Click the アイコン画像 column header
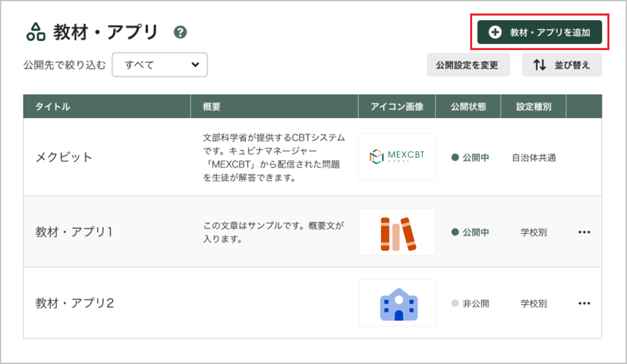 [397, 106]
